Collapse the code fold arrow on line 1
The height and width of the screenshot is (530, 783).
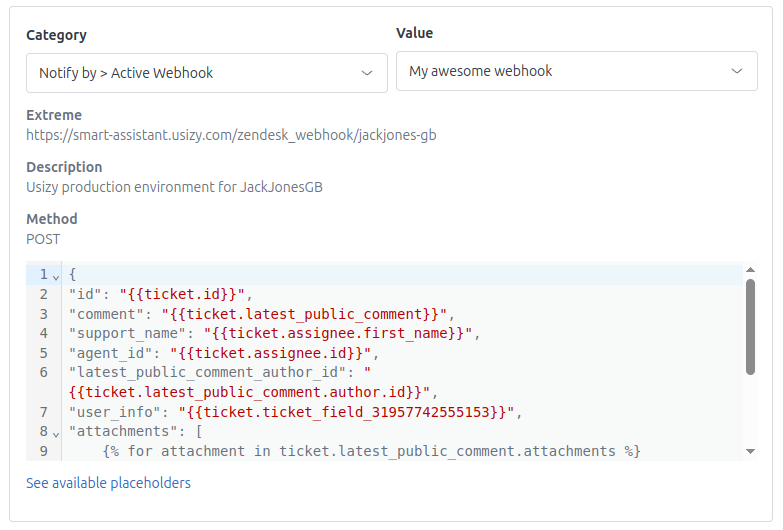point(56,277)
